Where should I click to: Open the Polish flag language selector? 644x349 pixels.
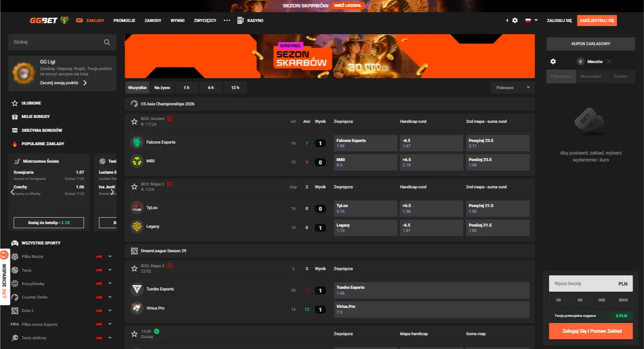pyautogui.click(x=531, y=20)
